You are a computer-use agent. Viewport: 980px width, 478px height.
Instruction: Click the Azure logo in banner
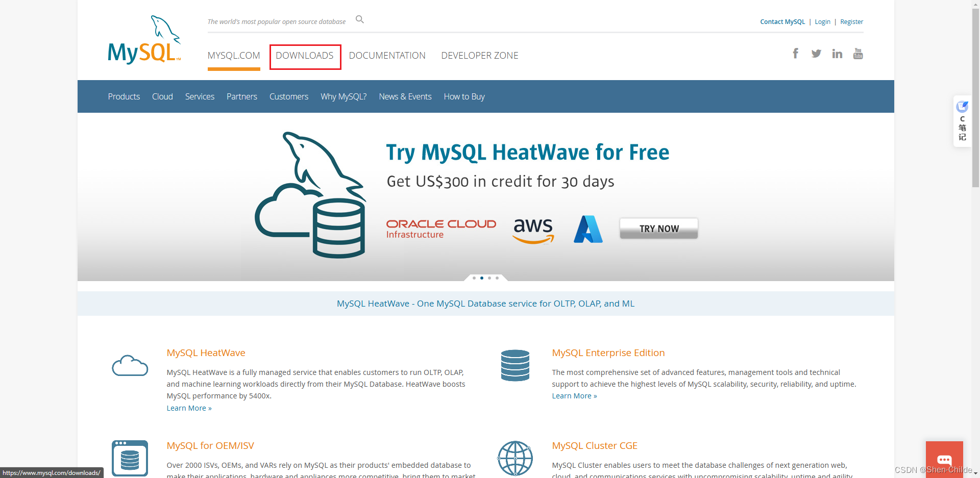(588, 229)
